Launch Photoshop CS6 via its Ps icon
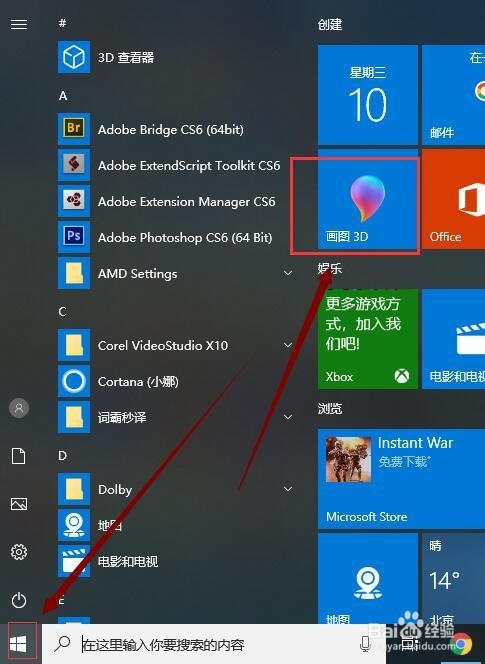485x664 pixels. pyautogui.click(x=74, y=237)
